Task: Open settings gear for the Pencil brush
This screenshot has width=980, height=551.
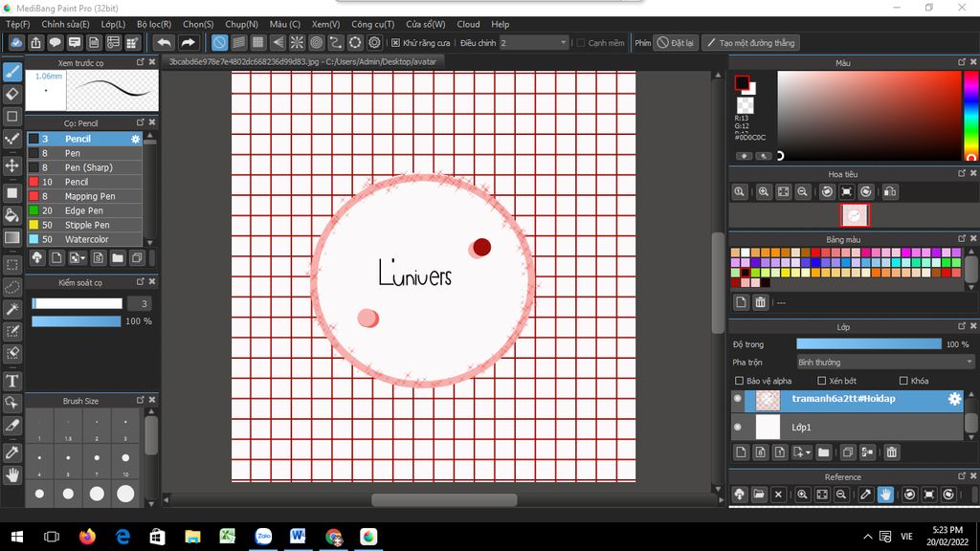Action: pos(136,140)
